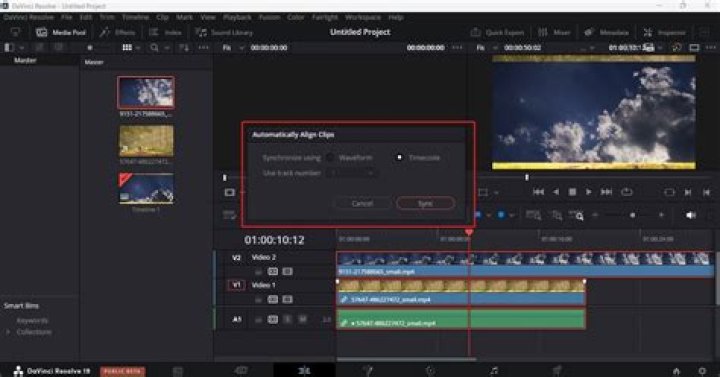Click Cancel in Align Clips dialog
The height and width of the screenshot is (377, 720).
click(x=362, y=203)
